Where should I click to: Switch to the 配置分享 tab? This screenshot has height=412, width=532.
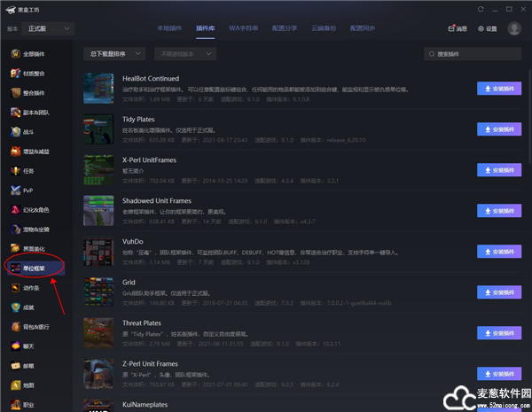click(x=285, y=28)
